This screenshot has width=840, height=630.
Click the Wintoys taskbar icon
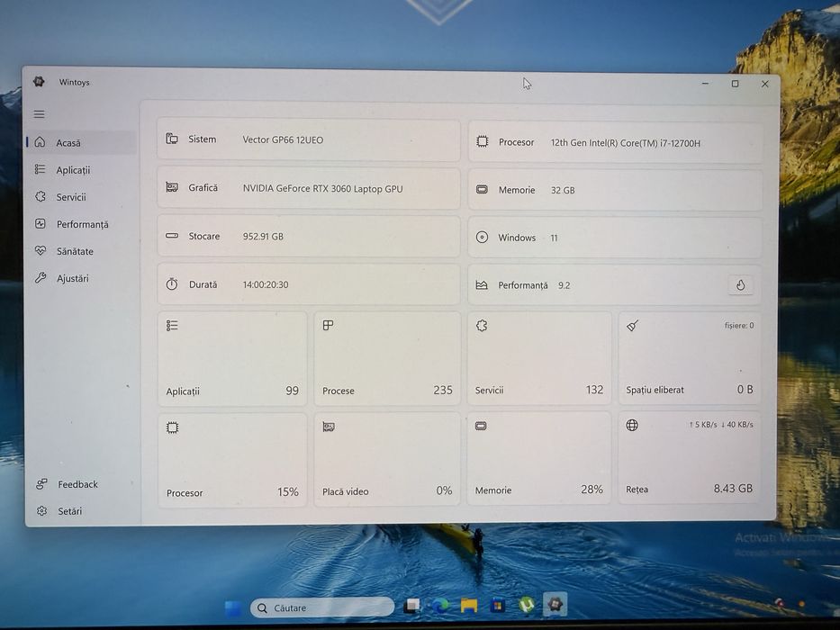[555, 604]
